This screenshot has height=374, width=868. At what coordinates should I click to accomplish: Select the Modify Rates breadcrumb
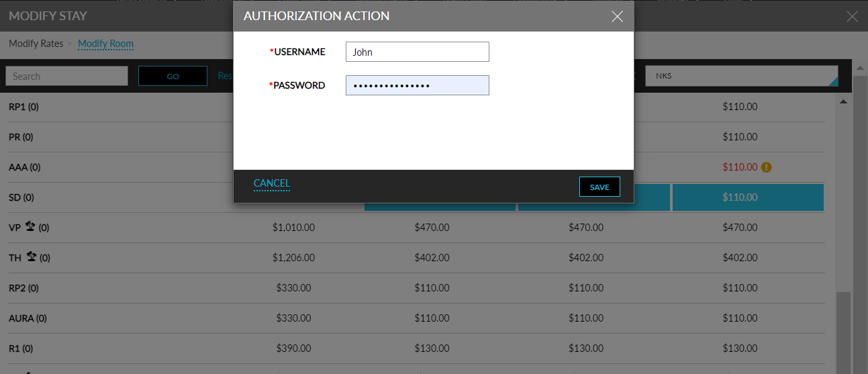coord(36,44)
